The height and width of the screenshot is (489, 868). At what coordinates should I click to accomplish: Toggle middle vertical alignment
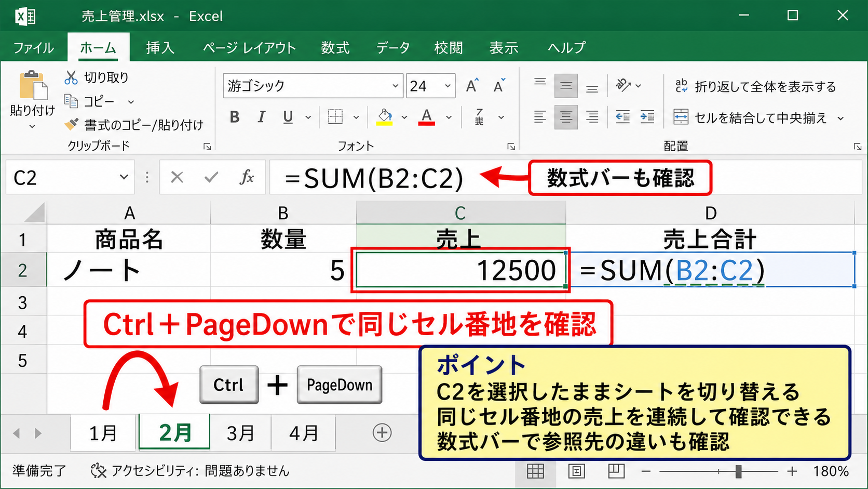(566, 86)
